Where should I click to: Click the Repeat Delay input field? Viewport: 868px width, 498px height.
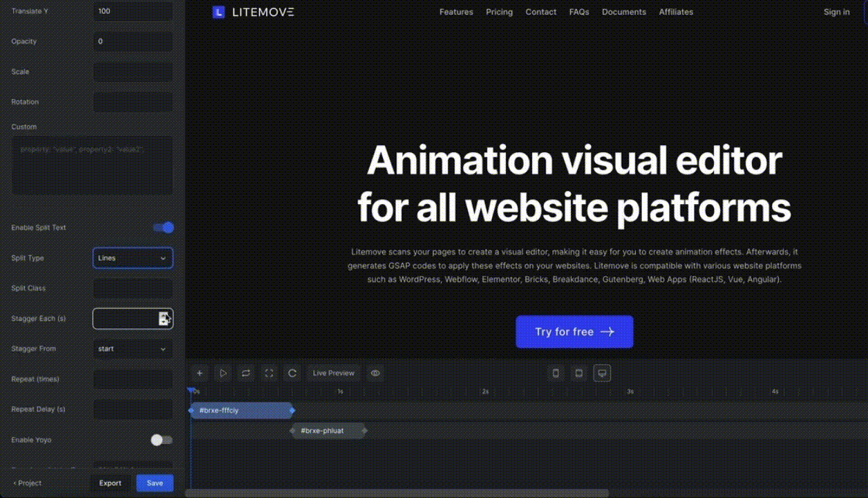[x=133, y=409]
